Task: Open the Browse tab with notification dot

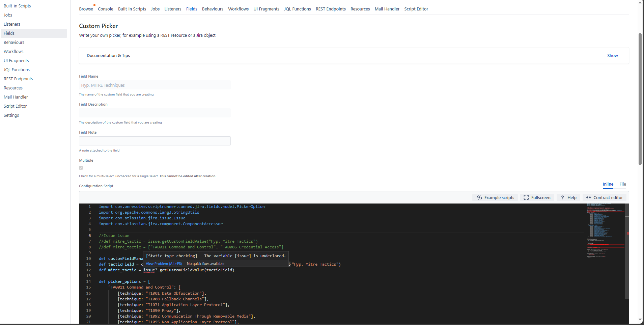Action: 86,9
